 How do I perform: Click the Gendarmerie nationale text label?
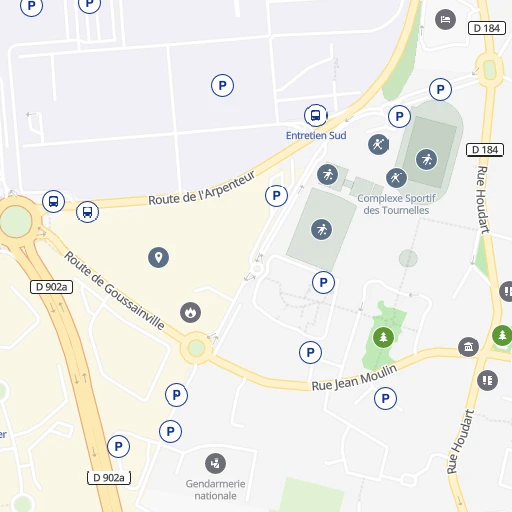pos(215,490)
